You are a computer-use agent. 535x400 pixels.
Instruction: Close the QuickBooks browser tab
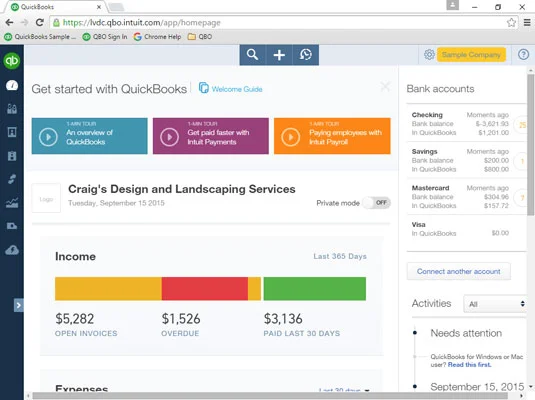[99, 7]
